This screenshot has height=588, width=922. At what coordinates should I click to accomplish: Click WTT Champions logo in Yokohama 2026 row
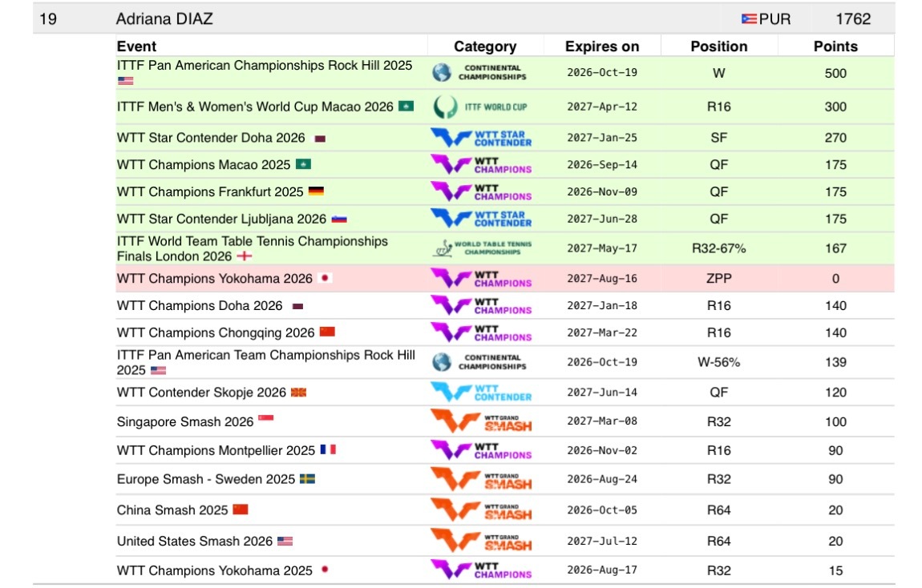[x=481, y=279]
